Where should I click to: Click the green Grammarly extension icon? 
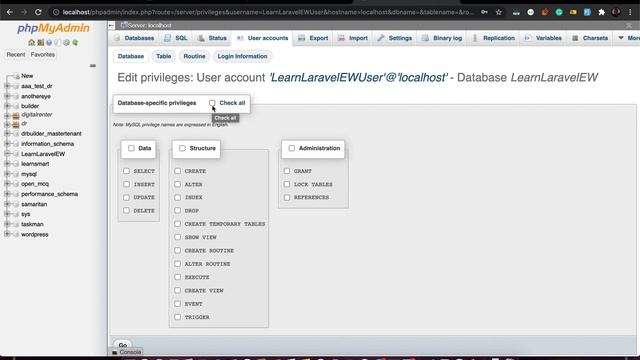[x=559, y=12]
